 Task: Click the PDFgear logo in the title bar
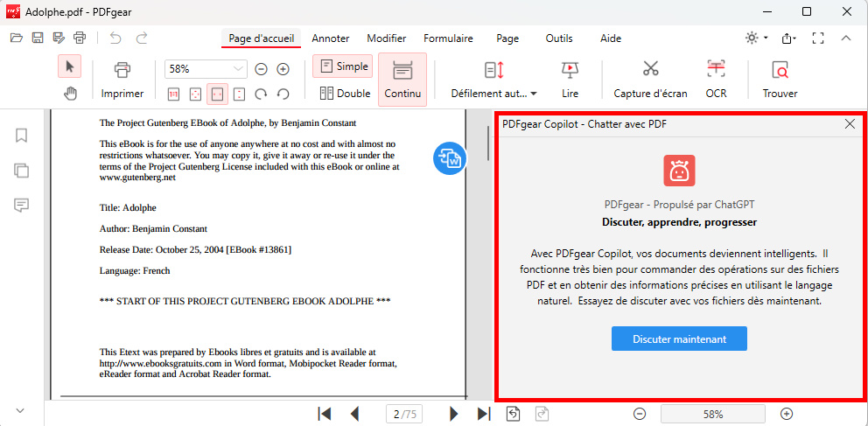(13, 11)
